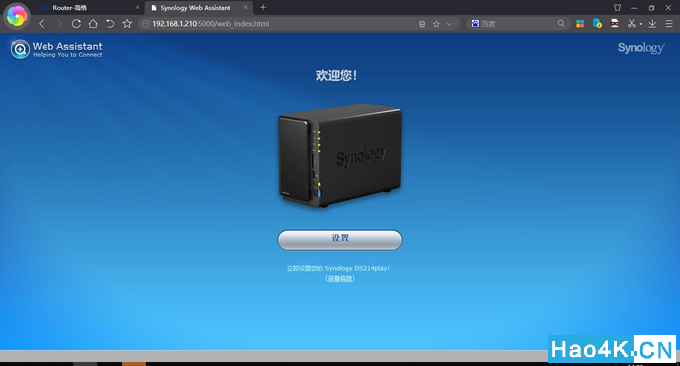Click the IE compatibility mode icon in address bar
Image resolution: width=680 pixels, height=366 pixels.
(422, 24)
